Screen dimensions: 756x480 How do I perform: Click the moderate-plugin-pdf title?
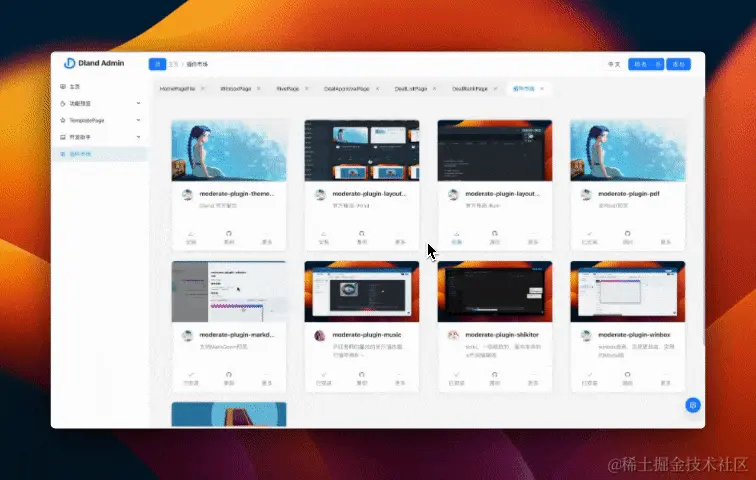(x=629, y=194)
